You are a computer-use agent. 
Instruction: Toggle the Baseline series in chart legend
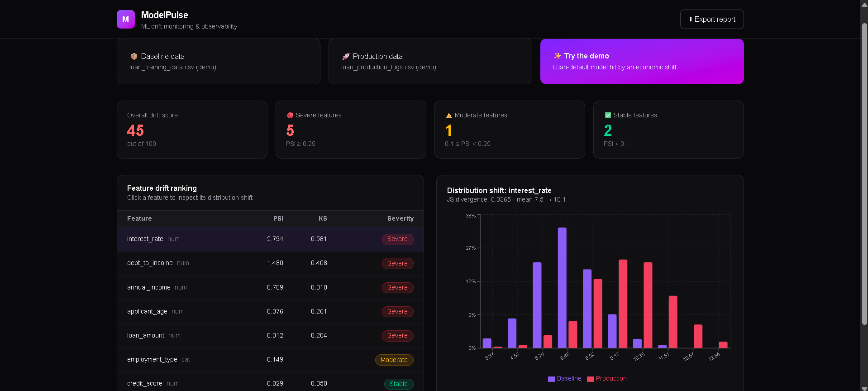point(564,378)
